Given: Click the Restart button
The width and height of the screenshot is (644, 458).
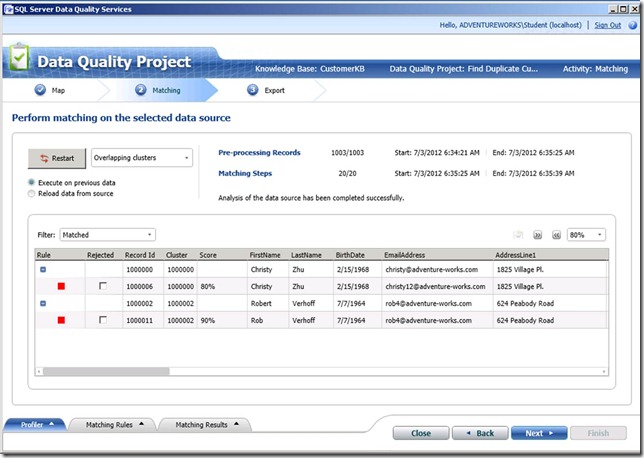Looking at the screenshot, I should coord(57,158).
